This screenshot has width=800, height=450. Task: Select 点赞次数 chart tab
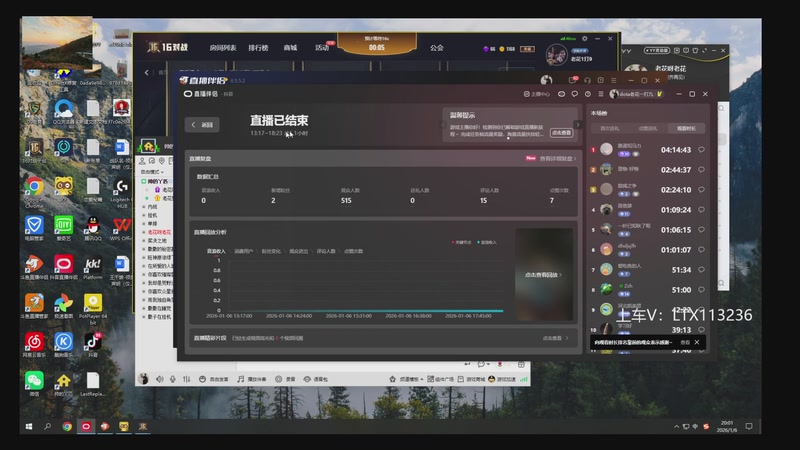point(354,251)
